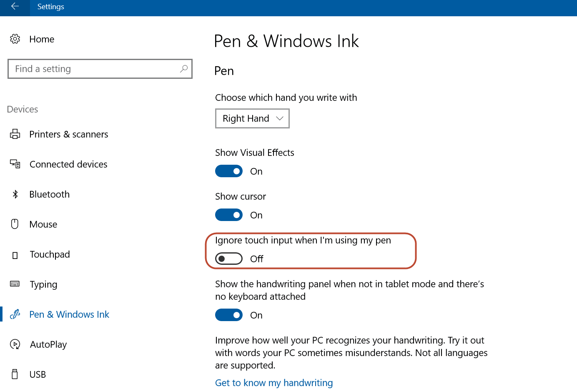Select the Devices section heading

pos(22,109)
